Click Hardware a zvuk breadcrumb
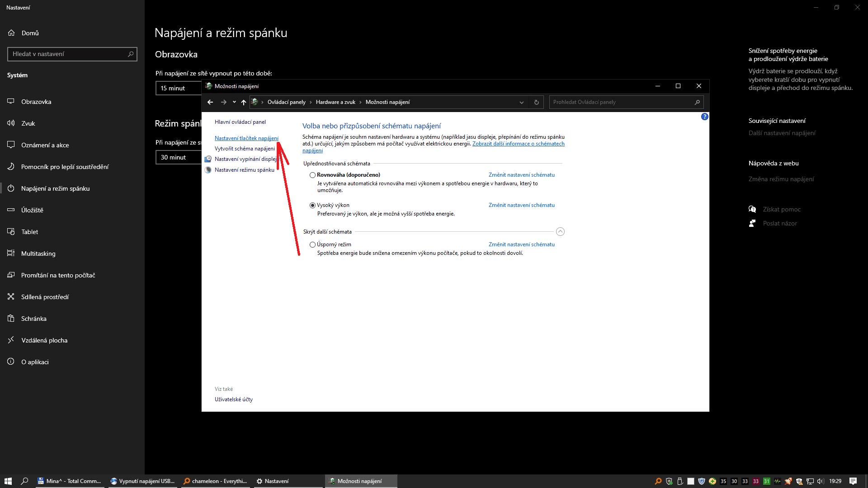The height and width of the screenshot is (488, 868). pos(335,102)
